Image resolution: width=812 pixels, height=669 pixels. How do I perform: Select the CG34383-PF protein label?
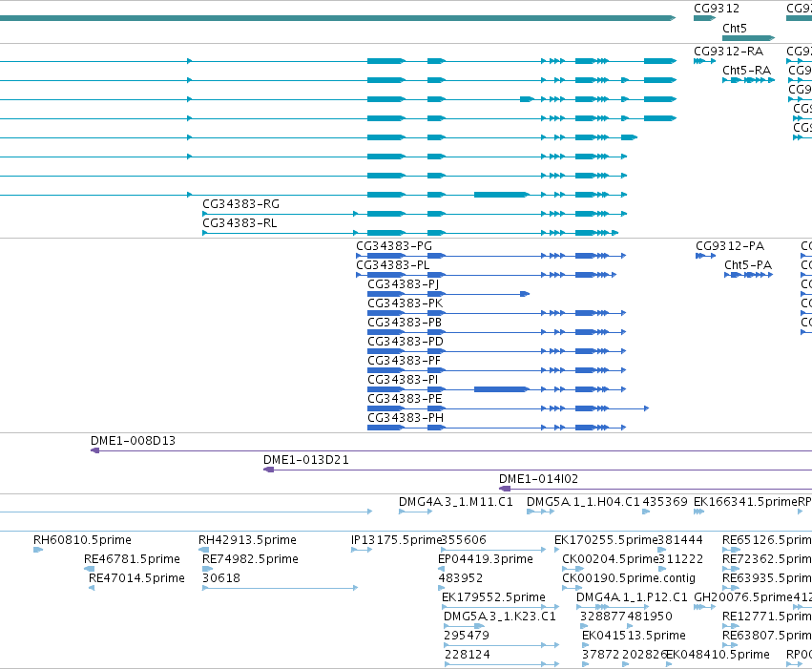click(x=404, y=361)
